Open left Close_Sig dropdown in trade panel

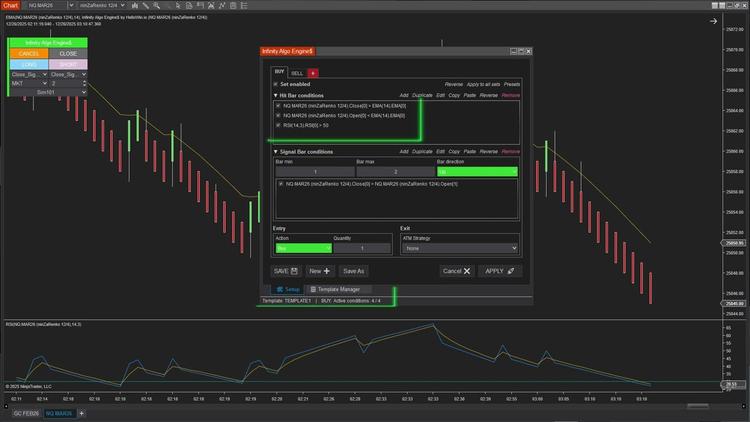pyautogui.click(x=29, y=75)
